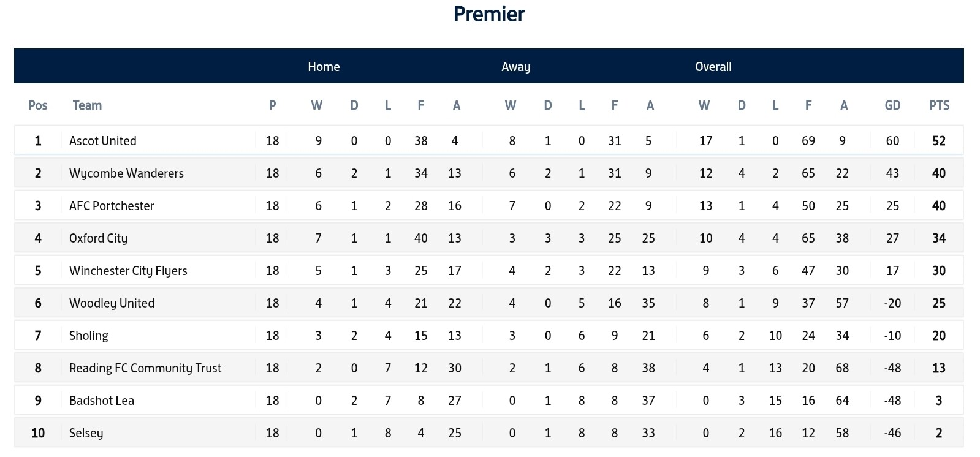Click the Selsey team name
Image resolution: width=980 pixels, height=457 pixels.
(86, 433)
